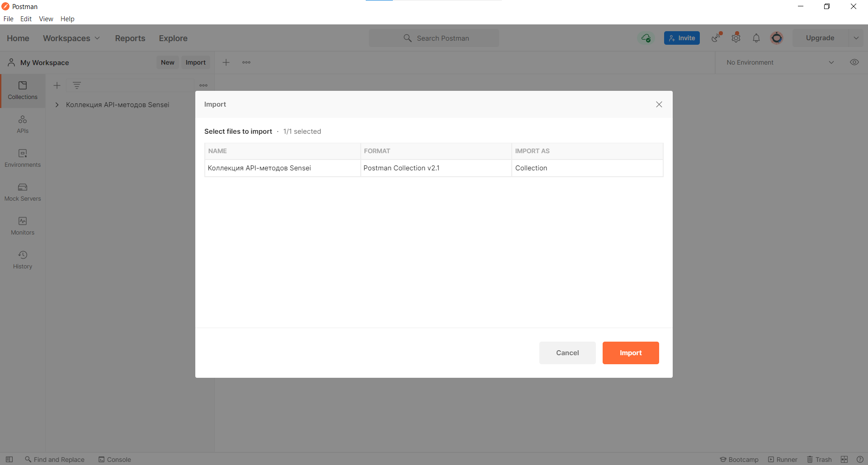Open the File menu

click(x=9, y=19)
